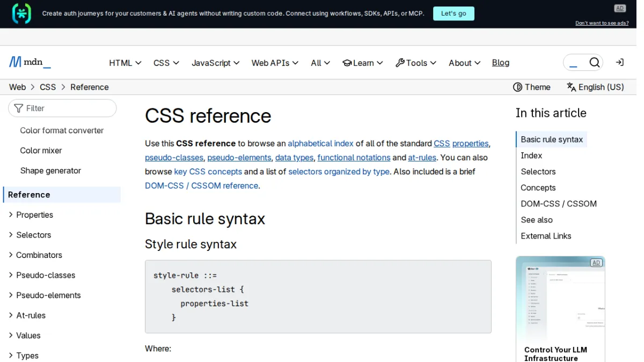
Task: Expand the At-rules sidebar section
Action: click(27, 315)
